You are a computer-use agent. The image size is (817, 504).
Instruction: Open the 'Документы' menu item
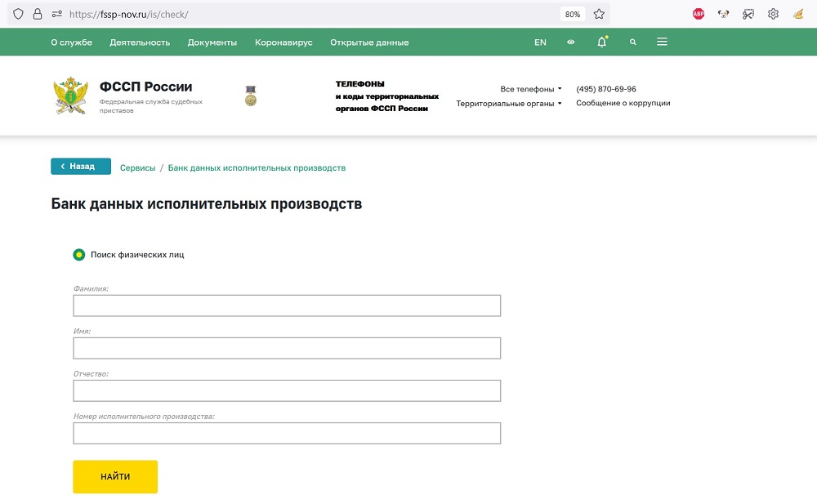tap(212, 42)
